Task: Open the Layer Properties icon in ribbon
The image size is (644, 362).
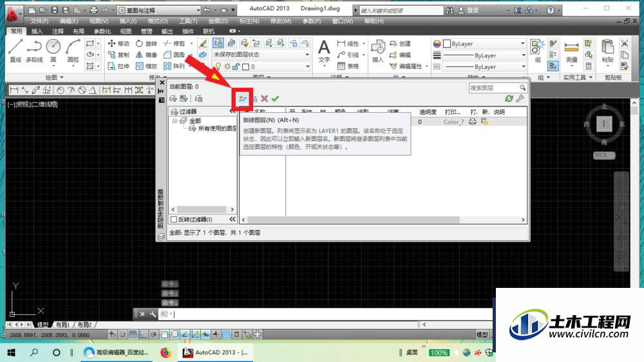Action: coord(218,43)
